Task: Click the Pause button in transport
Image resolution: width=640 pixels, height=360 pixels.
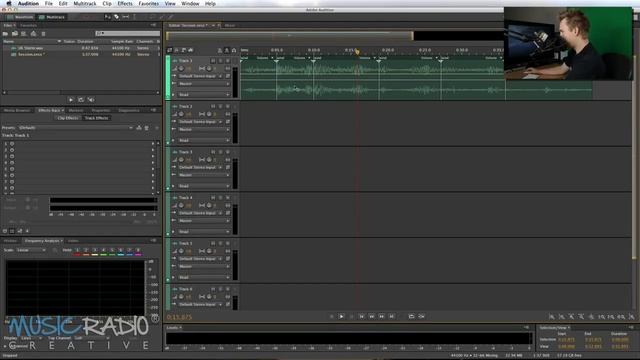Action: click(351, 316)
